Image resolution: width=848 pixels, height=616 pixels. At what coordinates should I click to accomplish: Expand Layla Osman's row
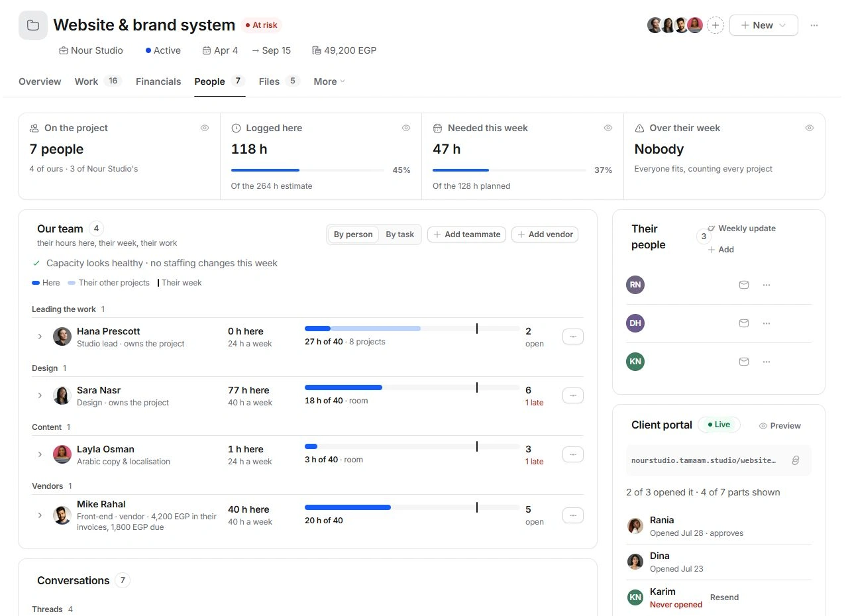pos(40,454)
